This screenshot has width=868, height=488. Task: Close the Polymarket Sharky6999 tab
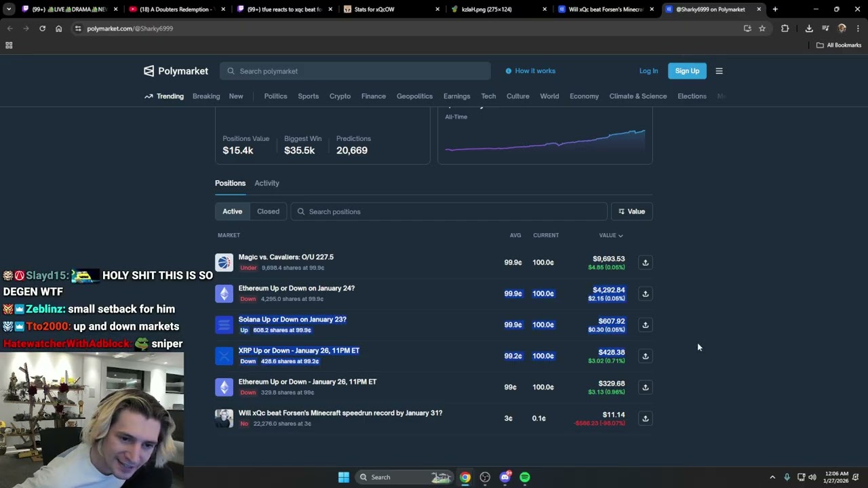click(759, 9)
